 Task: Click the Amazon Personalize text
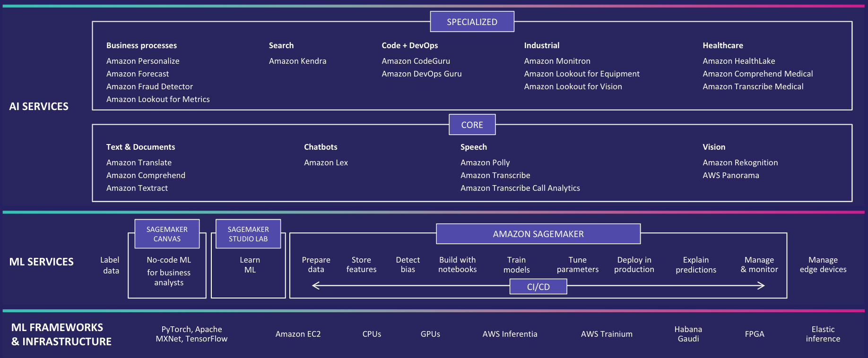coord(143,61)
